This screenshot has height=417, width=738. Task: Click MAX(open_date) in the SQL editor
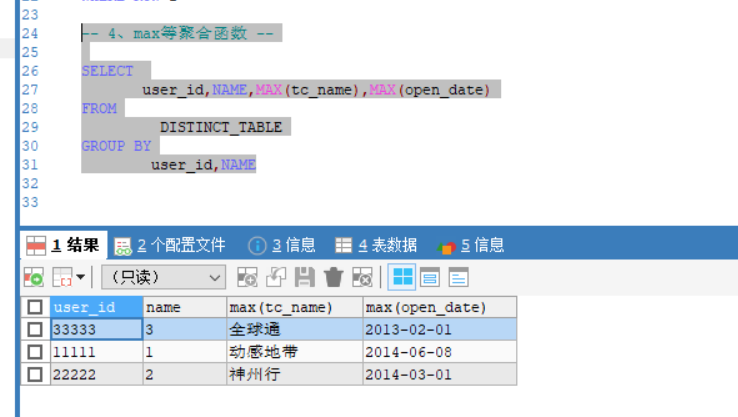click(x=430, y=90)
